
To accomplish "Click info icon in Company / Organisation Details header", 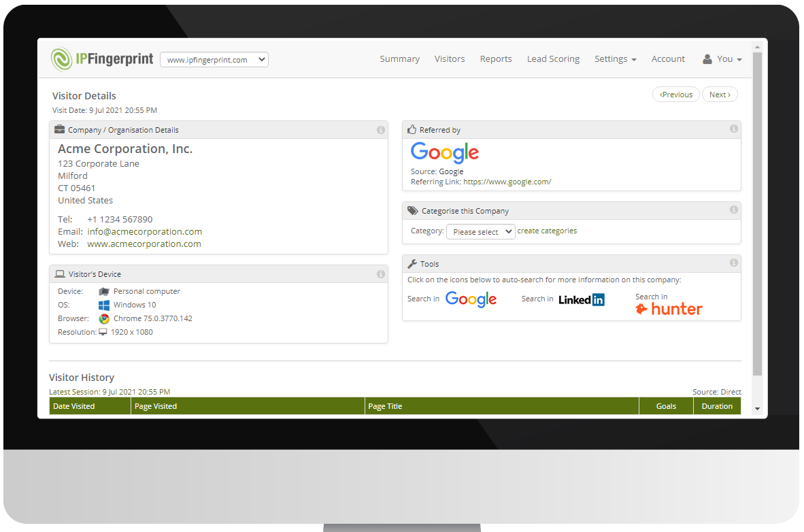I will [x=380, y=130].
